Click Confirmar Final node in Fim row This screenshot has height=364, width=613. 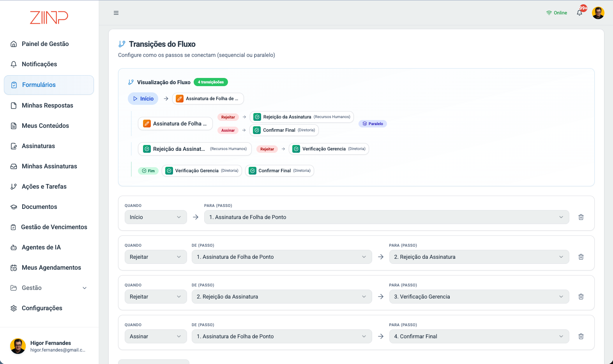[279, 171]
